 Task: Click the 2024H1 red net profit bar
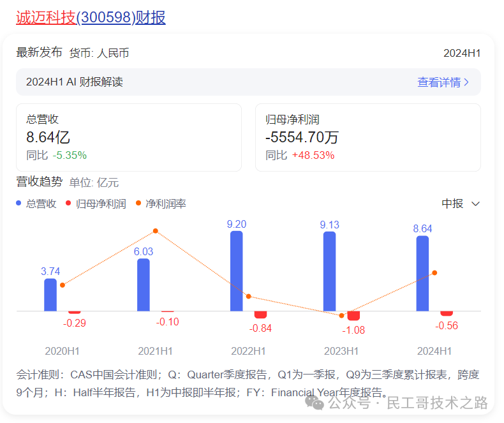tap(447, 313)
